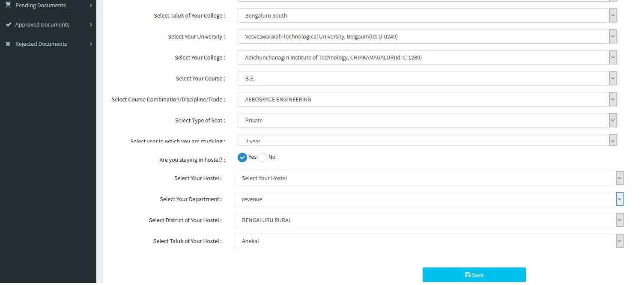This screenshot has width=644, height=285.
Task: Open Taluk of Your Hostel dropdown
Action: pyautogui.click(x=429, y=241)
